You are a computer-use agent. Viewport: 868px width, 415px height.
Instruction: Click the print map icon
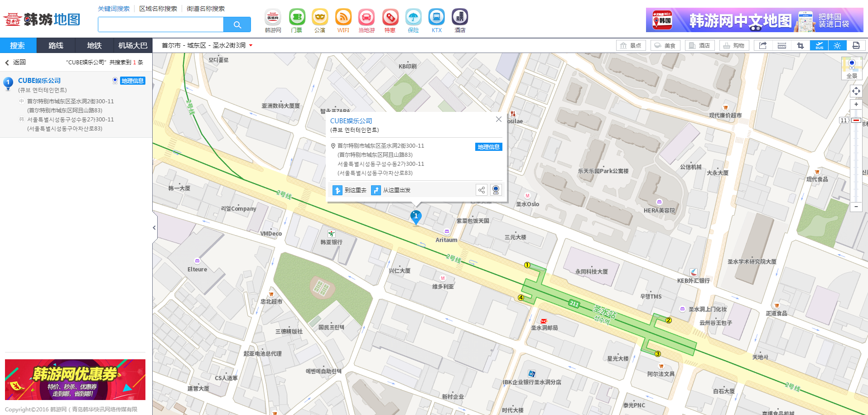856,45
